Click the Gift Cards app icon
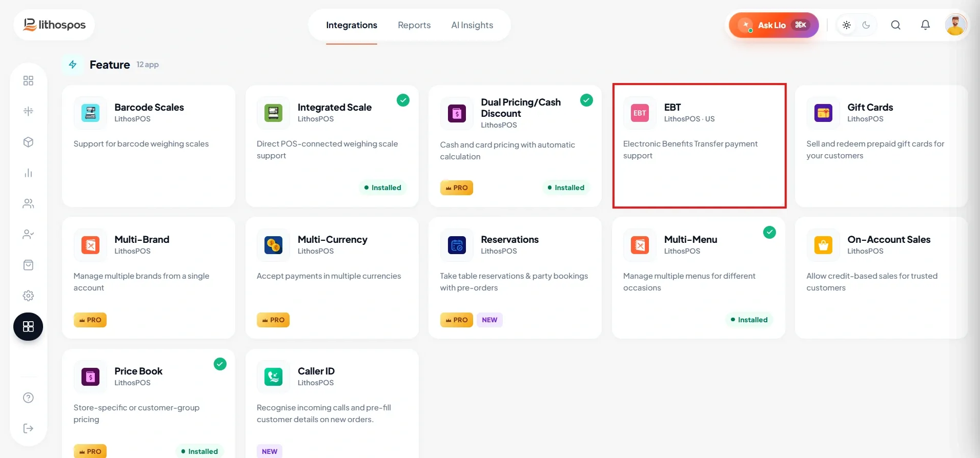980x458 pixels. coord(823,113)
